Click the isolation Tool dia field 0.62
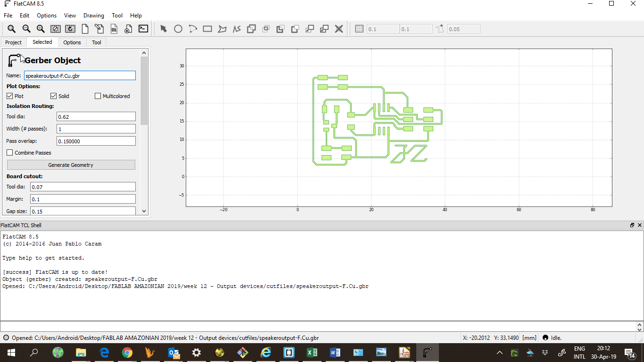Viewport: 644px width, 362px height. click(x=96, y=116)
